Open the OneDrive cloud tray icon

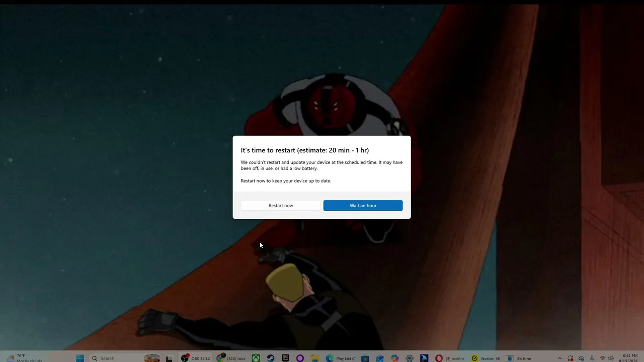click(x=581, y=358)
